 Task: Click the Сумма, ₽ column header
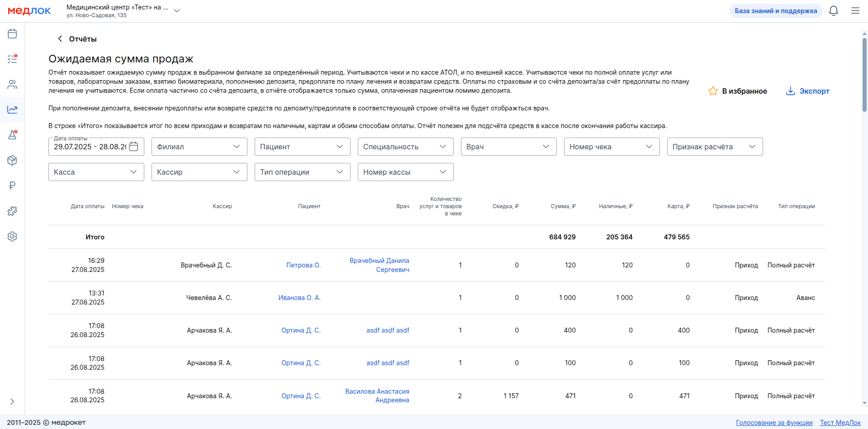(x=563, y=206)
